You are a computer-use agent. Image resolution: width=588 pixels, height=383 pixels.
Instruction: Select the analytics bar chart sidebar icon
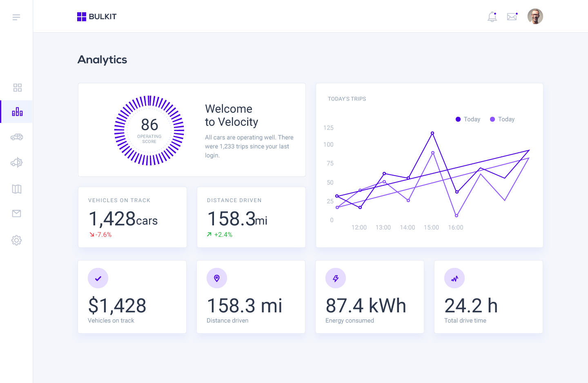(x=17, y=112)
